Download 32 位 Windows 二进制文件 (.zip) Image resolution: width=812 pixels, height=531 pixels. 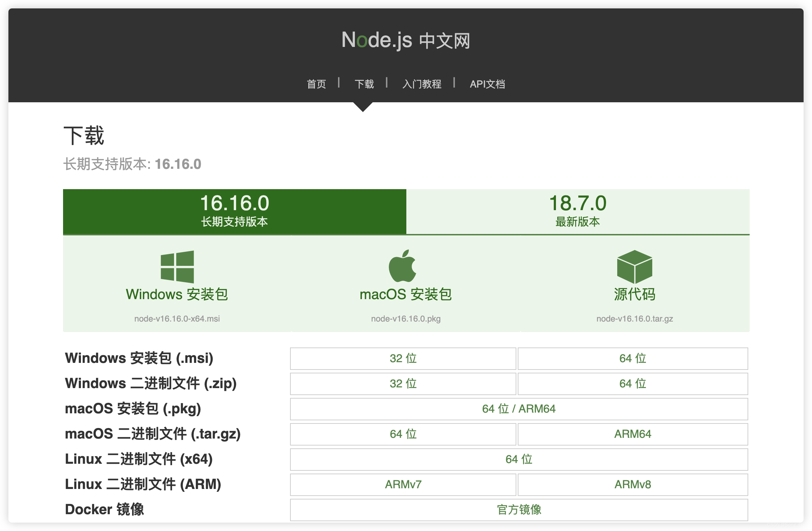(403, 384)
